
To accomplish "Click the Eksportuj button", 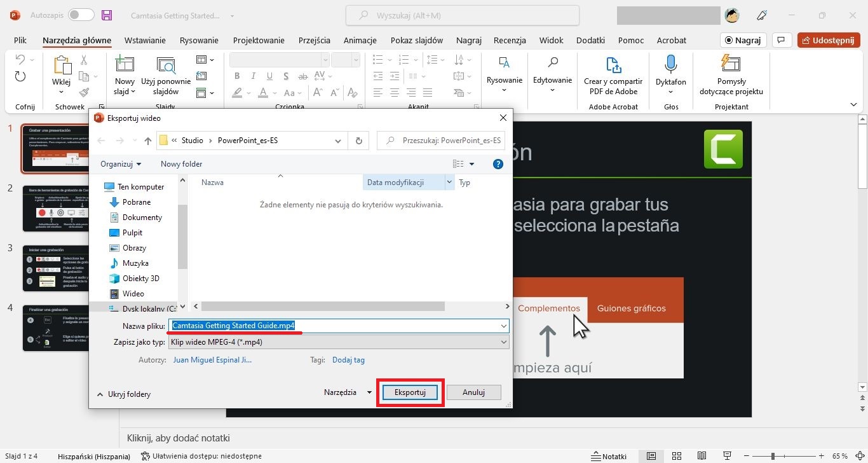I will (410, 392).
